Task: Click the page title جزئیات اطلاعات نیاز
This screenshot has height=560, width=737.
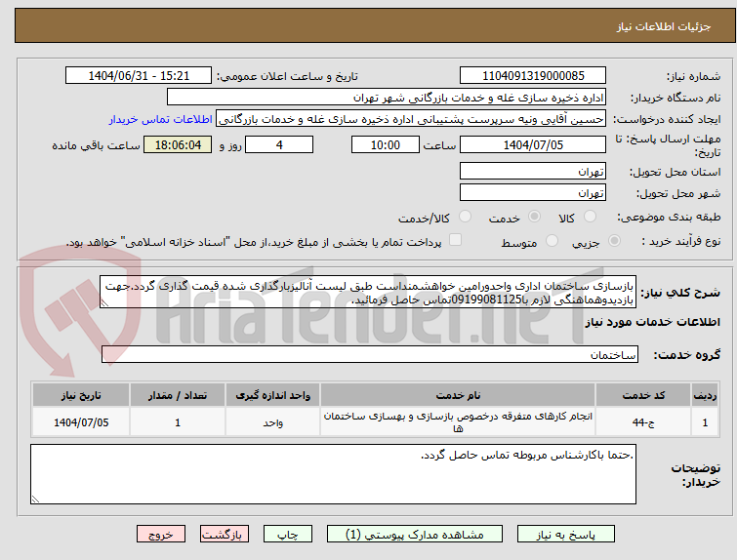Action: pos(663,26)
